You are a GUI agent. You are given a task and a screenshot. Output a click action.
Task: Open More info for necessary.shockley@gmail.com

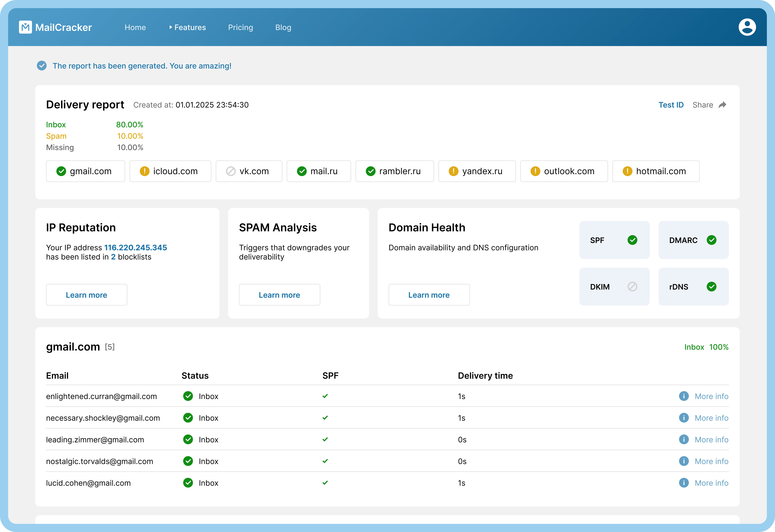click(x=711, y=418)
